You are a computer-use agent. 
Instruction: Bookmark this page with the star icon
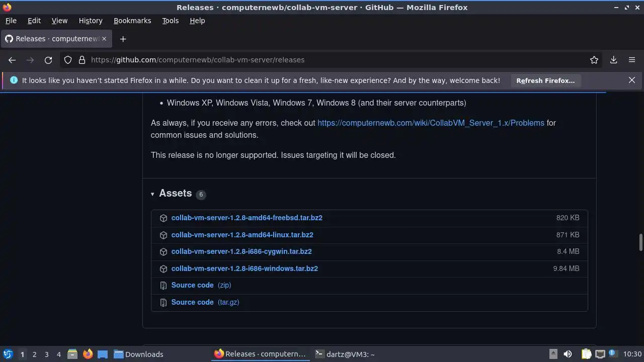point(594,60)
